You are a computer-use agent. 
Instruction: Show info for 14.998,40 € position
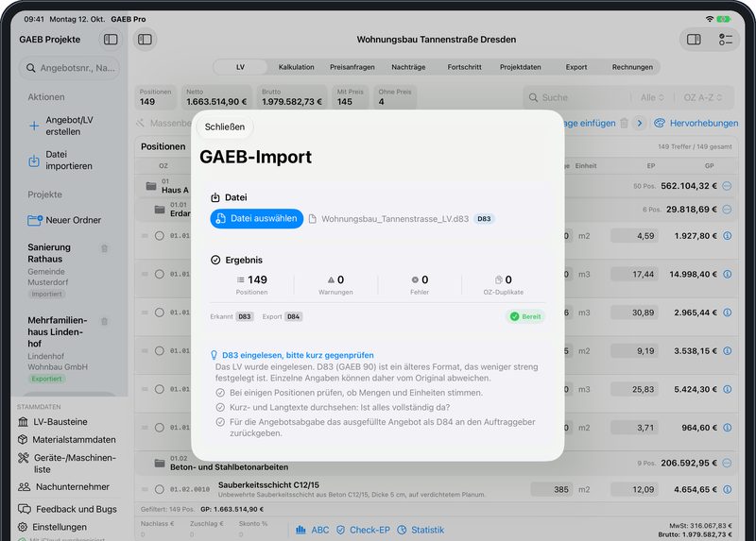point(728,274)
